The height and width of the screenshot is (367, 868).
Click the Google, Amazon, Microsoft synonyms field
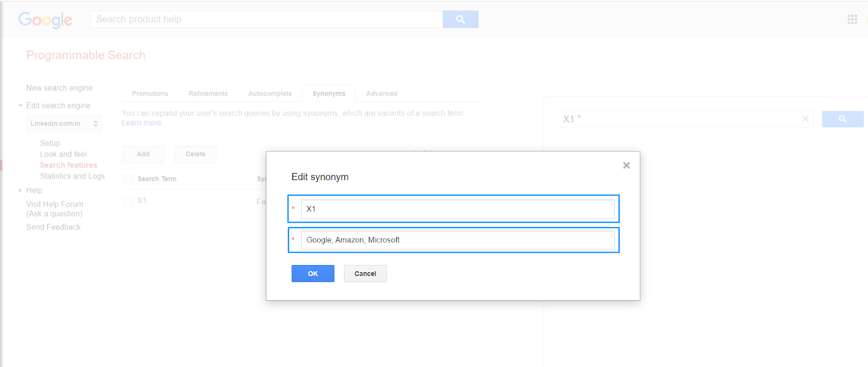[x=457, y=240]
